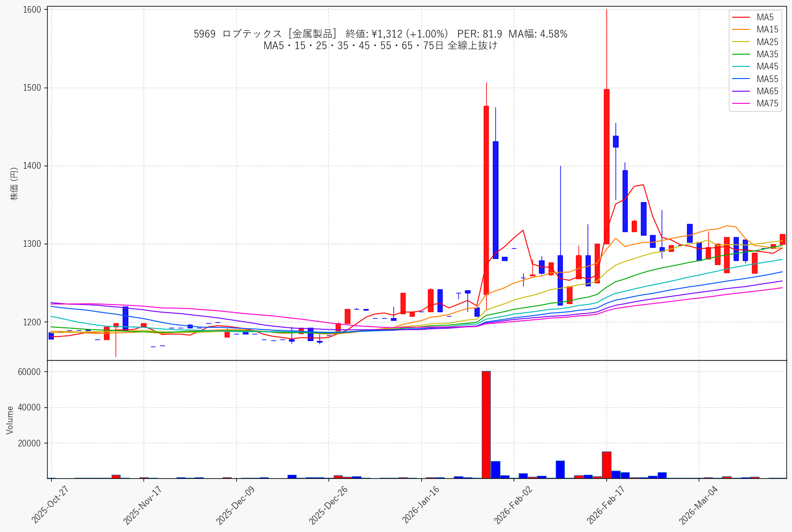Click the tallest red volume bar near 60000
Image resolution: width=792 pixels, height=532 pixels.
pos(486,425)
